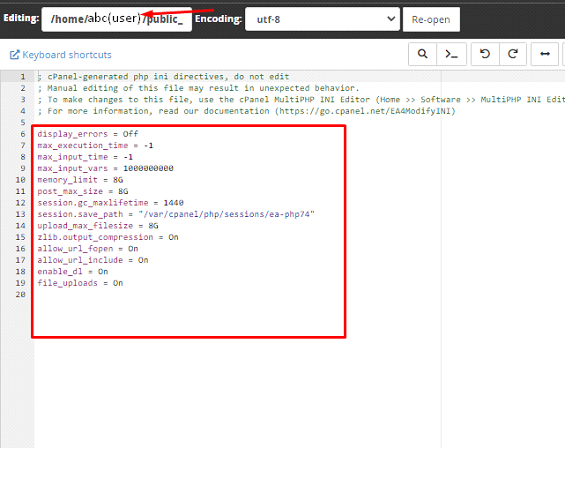Toggle line wrap with double-arrow icon

[x=545, y=54]
